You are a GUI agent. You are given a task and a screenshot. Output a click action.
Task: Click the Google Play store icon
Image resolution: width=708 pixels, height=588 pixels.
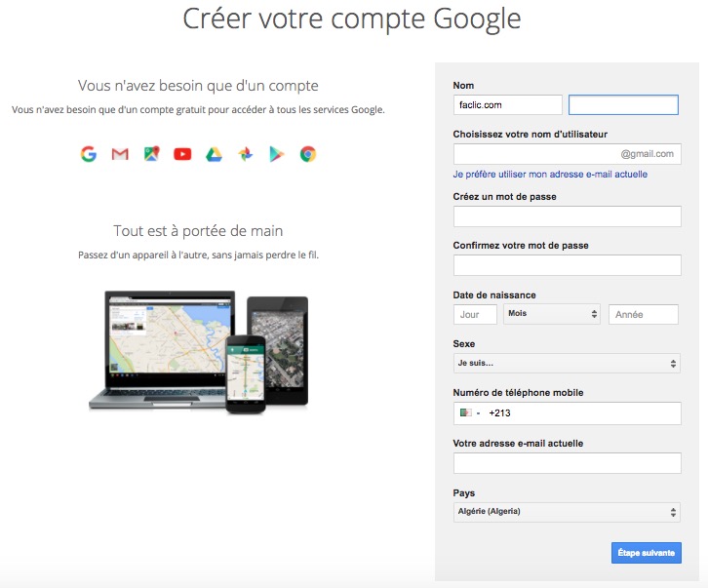tap(277, 154)
